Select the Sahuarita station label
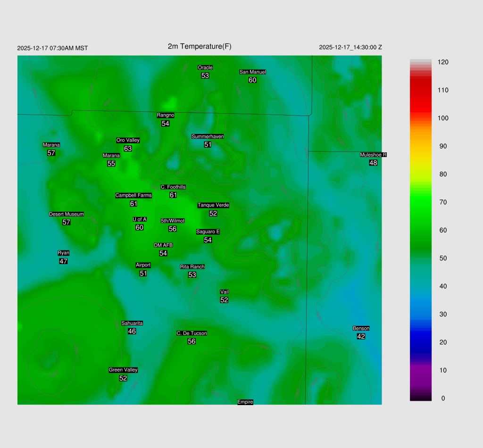Image resolution: width=483 pixels, height=448 pixels. (x=132, y=323)
